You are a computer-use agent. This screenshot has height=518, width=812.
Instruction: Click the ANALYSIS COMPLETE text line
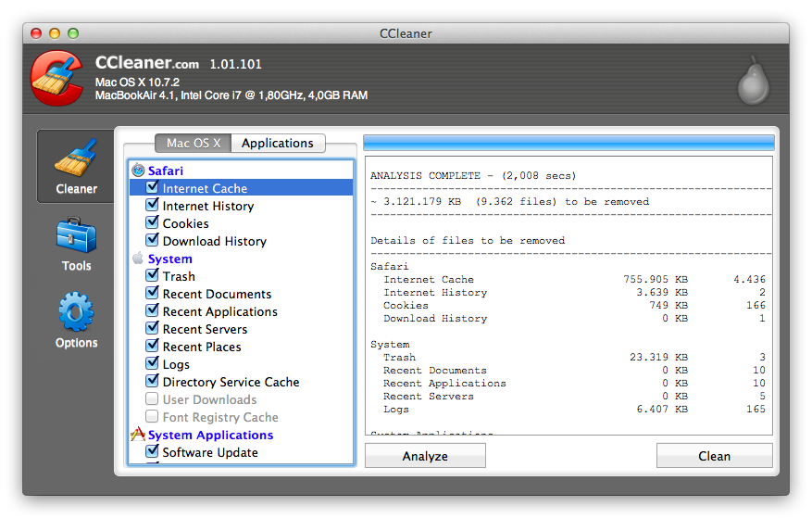coord(473,176)
